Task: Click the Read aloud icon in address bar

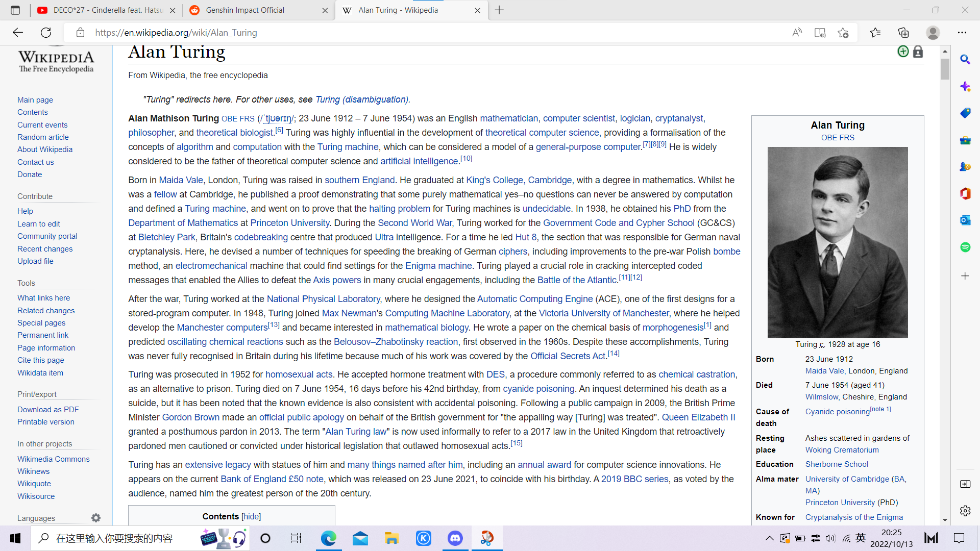Action: coord(797,33)
